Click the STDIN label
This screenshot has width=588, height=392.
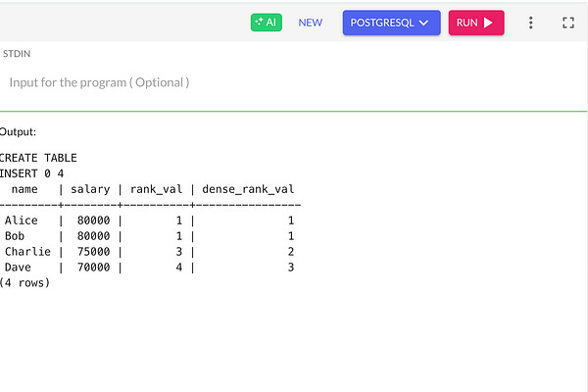click(x=17, y=54)
